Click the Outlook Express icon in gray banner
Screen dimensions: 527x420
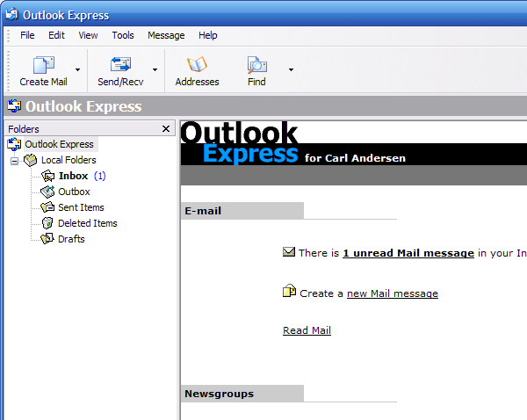pos(14,106)
